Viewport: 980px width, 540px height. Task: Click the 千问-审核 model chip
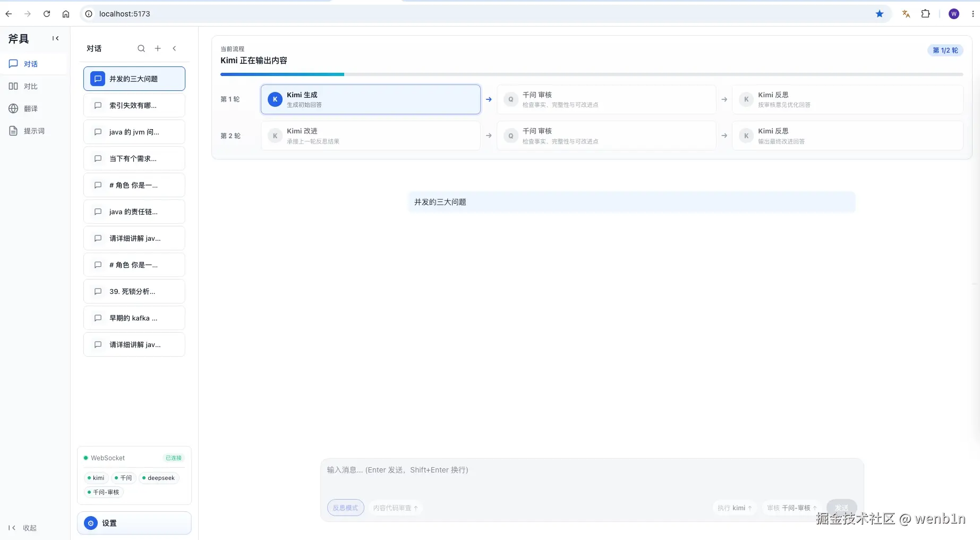coord(104,492)
